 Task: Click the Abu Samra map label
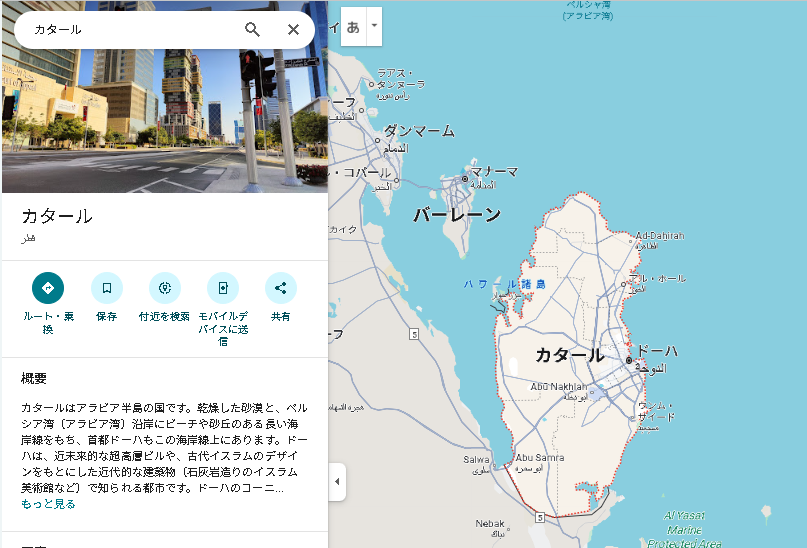539,458
